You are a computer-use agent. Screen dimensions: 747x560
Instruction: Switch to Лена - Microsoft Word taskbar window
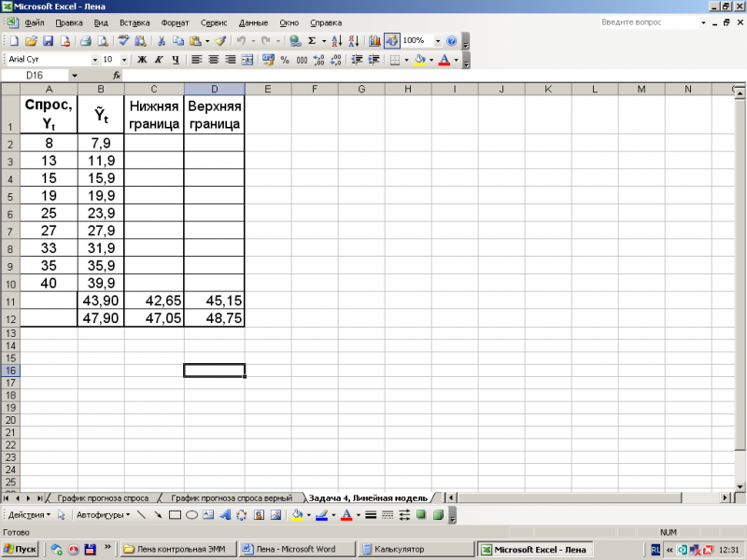296,549
